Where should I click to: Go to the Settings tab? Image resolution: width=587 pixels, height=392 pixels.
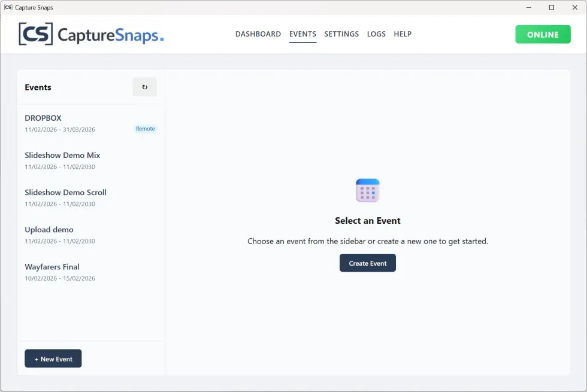click(x=341, y=34)
